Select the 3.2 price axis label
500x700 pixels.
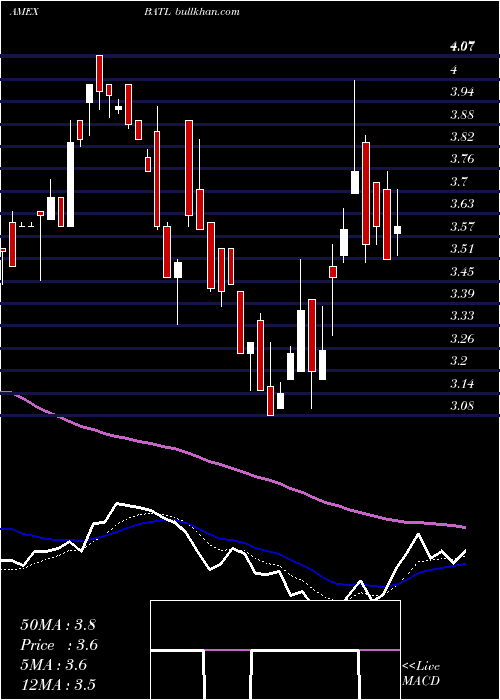pos(458,361)
